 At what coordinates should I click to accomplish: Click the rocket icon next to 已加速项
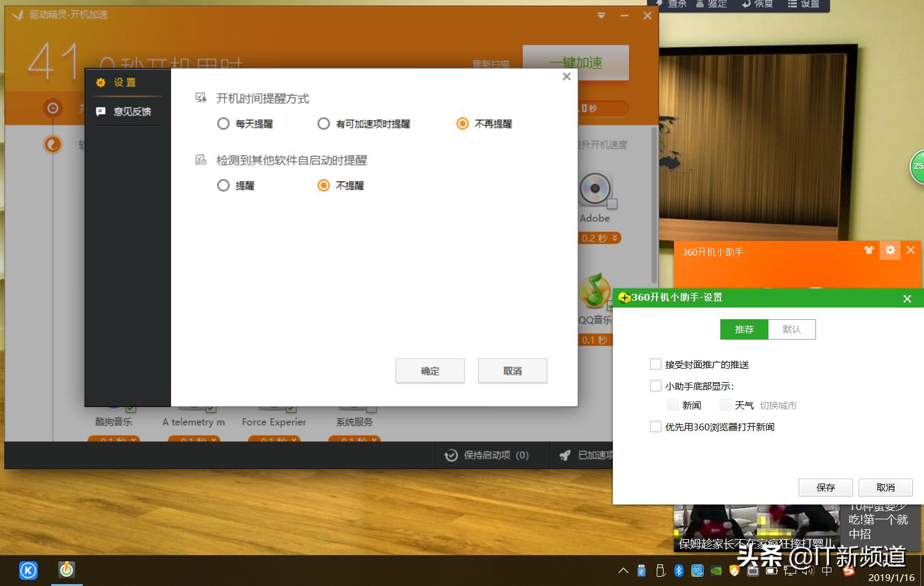click(565, 455)
